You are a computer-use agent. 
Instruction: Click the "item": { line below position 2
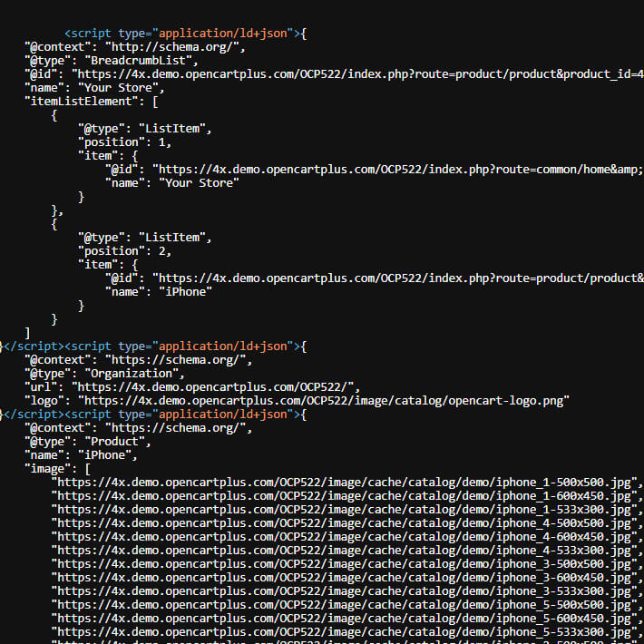(x=108, y=265)
